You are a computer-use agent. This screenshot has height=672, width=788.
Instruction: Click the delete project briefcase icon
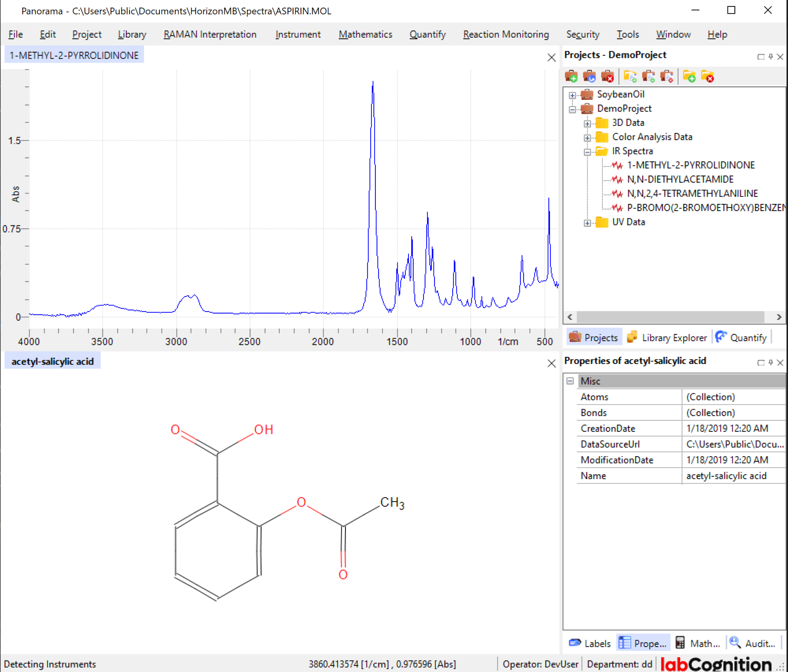[607, 76]
